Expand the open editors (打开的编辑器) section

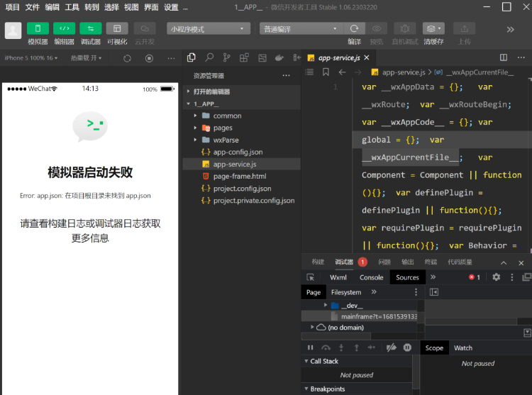pos(242,91)
